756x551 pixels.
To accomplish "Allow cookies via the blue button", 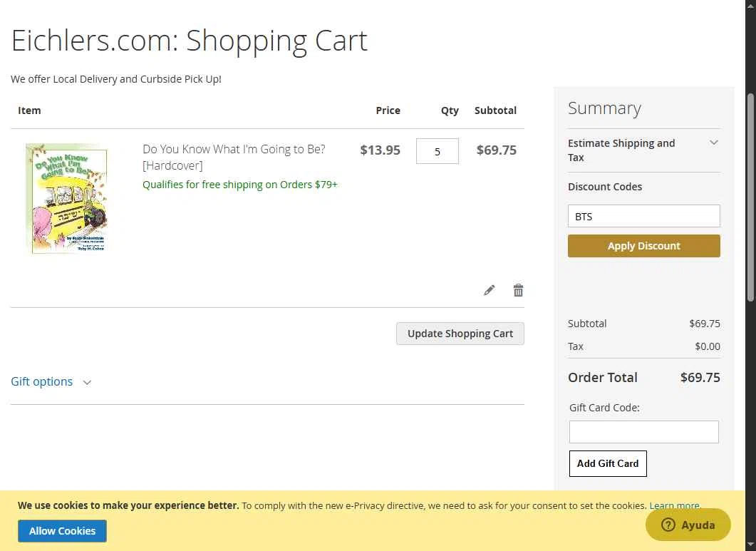I will click(x=62, y=531).
